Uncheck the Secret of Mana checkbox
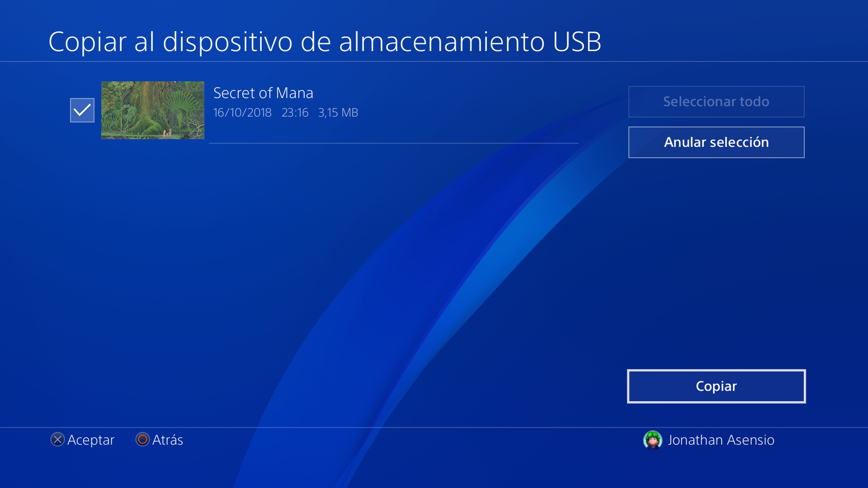868x488 pixels. [82, 110]
